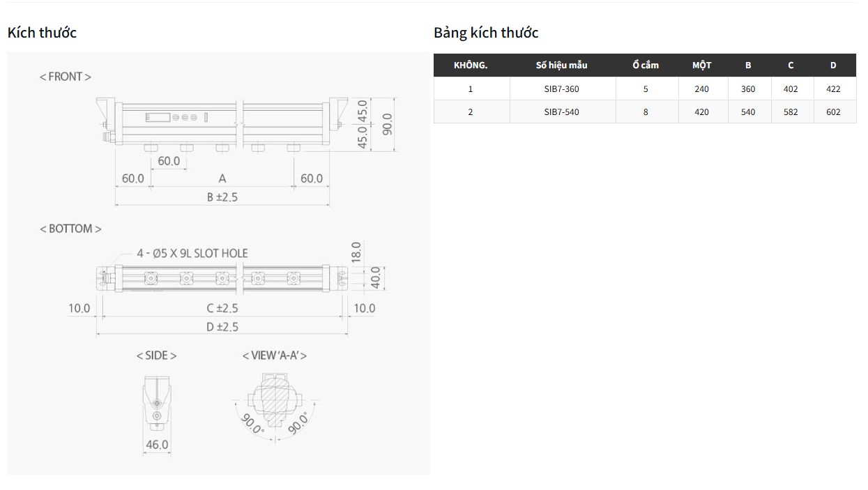Click the Ổ cắm column header
The image size is (868, 490).
646,65
